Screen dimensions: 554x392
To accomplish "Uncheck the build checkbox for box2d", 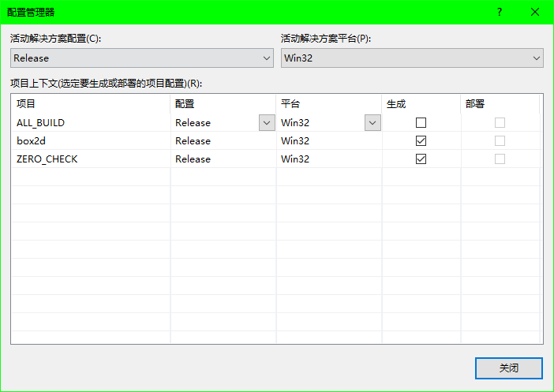I will [421, 140].
